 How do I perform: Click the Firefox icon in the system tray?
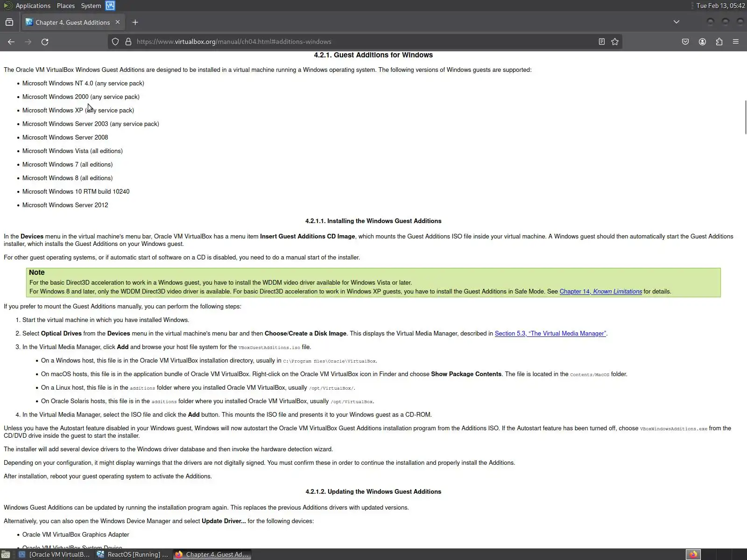coord(693,554)
